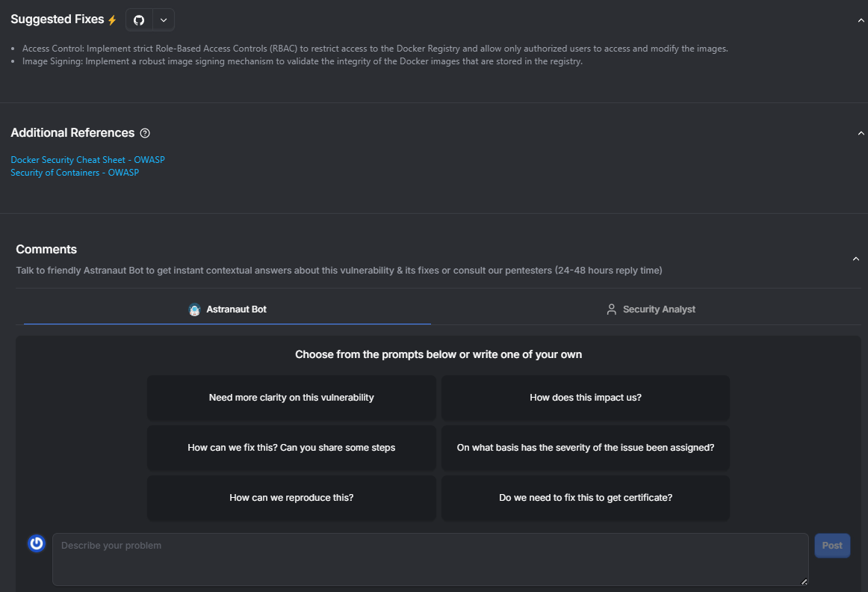The image size is (868, 592).
Task: Select 'How can we reproduce this?' prompt
Action: pos(291,498)
